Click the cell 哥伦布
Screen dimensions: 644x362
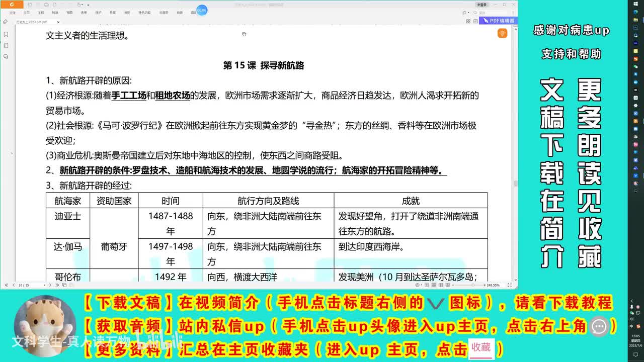point(68,277)
